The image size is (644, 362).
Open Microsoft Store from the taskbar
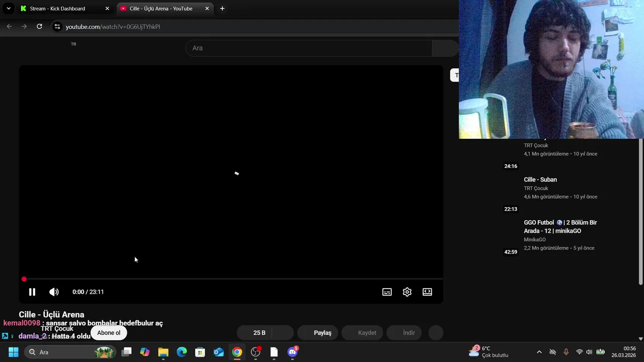click(x=200, y=352)
